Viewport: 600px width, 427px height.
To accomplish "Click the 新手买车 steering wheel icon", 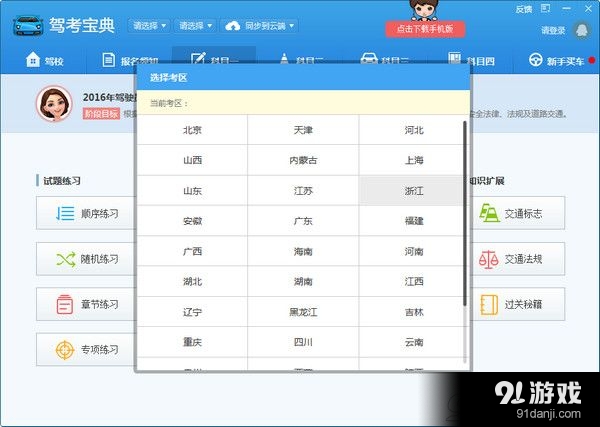I will (536, 60).
